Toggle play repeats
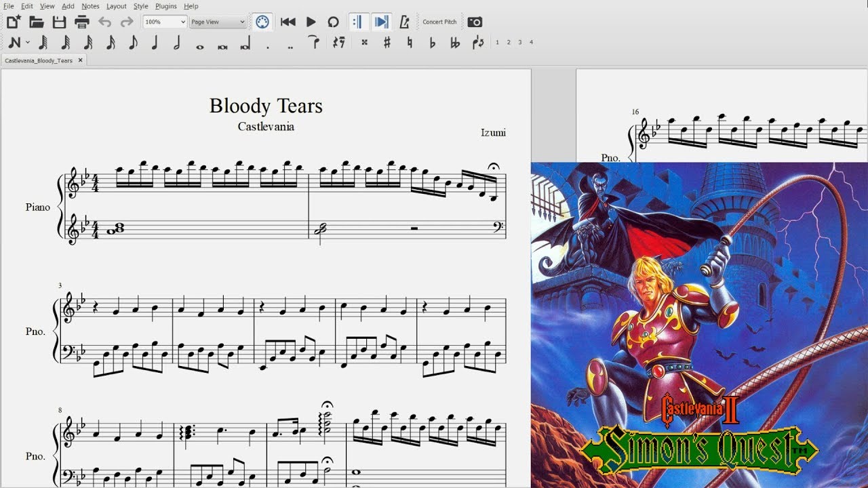The image size is (868, 488). tap(358, 22)
